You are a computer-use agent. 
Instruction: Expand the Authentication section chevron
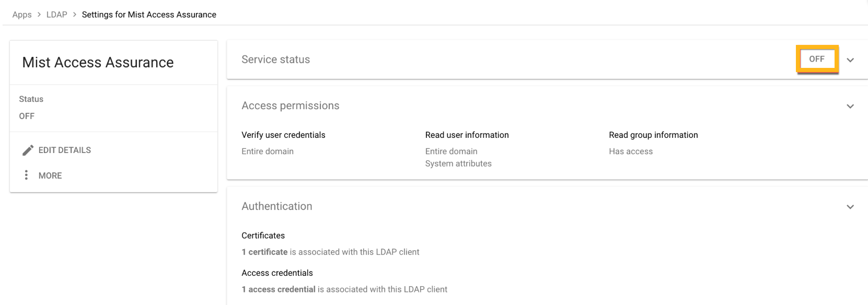pos(850,207)
